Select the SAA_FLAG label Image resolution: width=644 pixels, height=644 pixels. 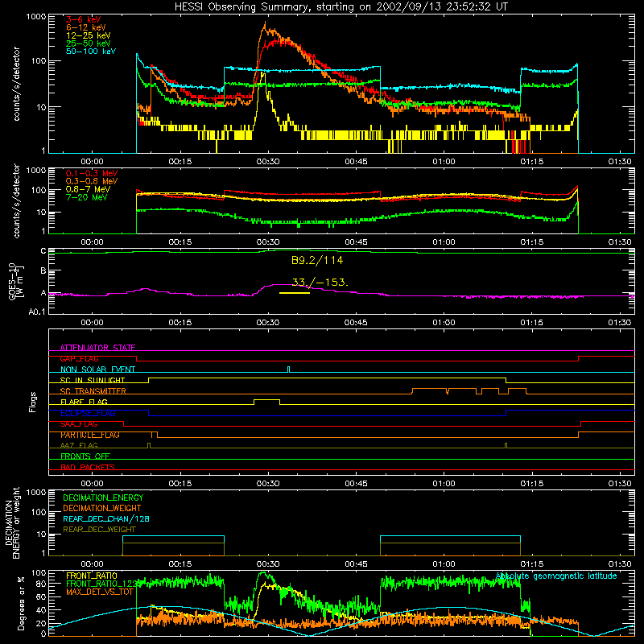(79, 424)
